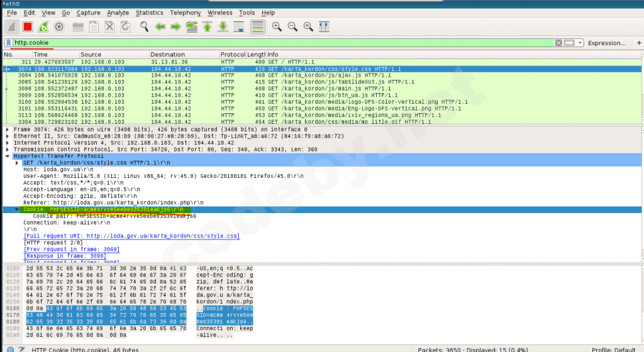
Task: Collapse the Hypertext Transfer Protocol section
Action: click(8, 156)
